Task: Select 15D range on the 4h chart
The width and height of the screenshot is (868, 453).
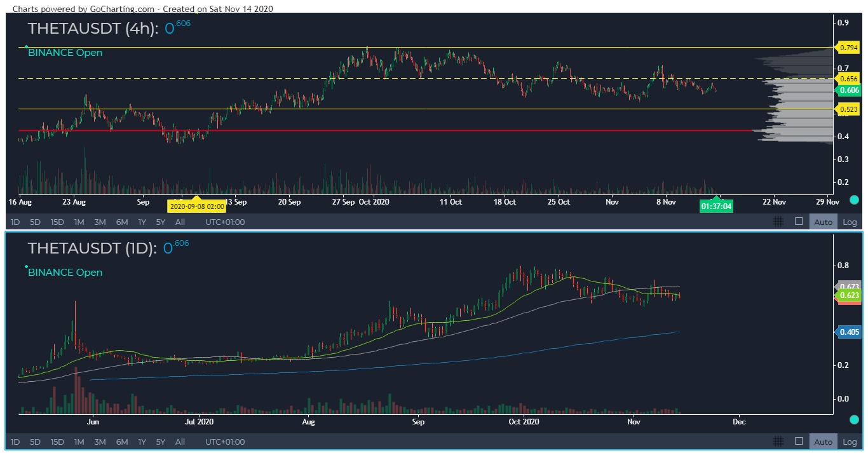Action: tap(57, 222)
